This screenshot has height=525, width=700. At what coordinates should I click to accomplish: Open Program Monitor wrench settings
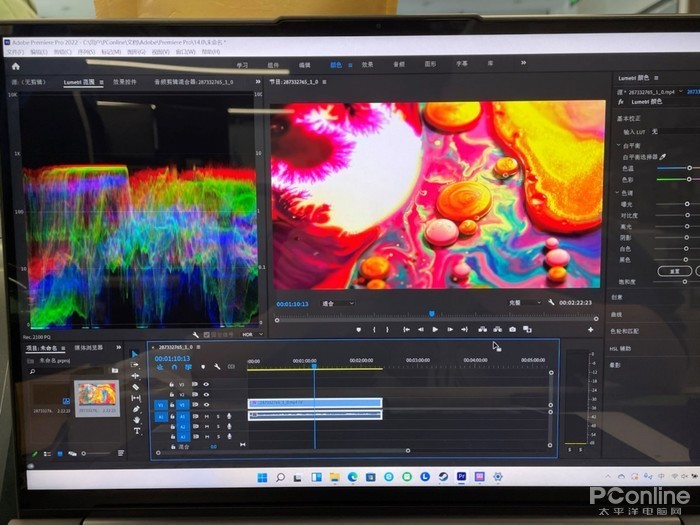tap(551, 302)
